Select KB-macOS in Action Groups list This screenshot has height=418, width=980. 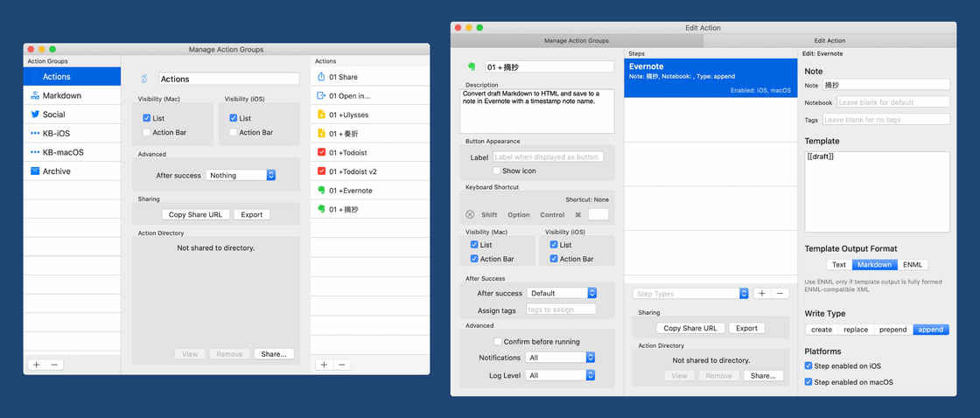72,152
